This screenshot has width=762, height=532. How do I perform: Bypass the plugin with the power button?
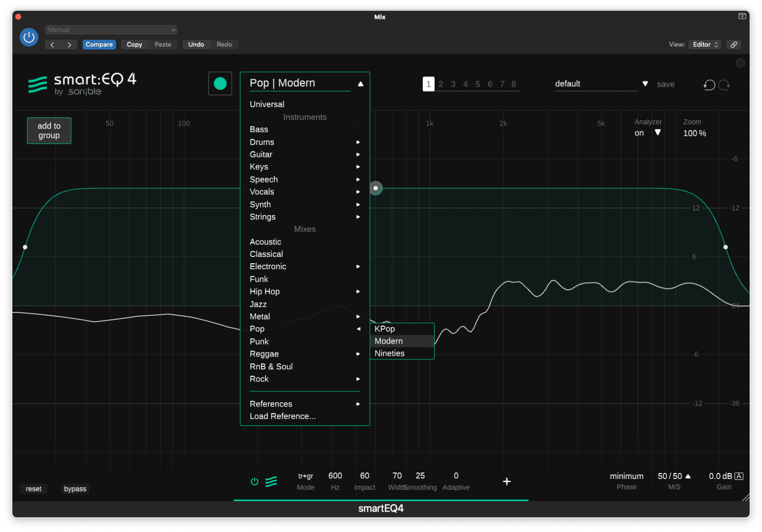(x=28, y=37)
